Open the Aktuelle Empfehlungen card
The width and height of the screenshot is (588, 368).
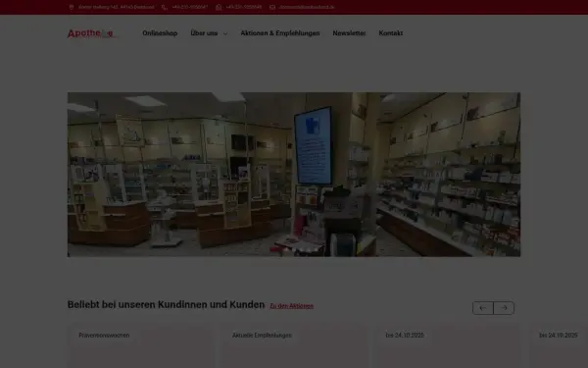pos(294,346)
